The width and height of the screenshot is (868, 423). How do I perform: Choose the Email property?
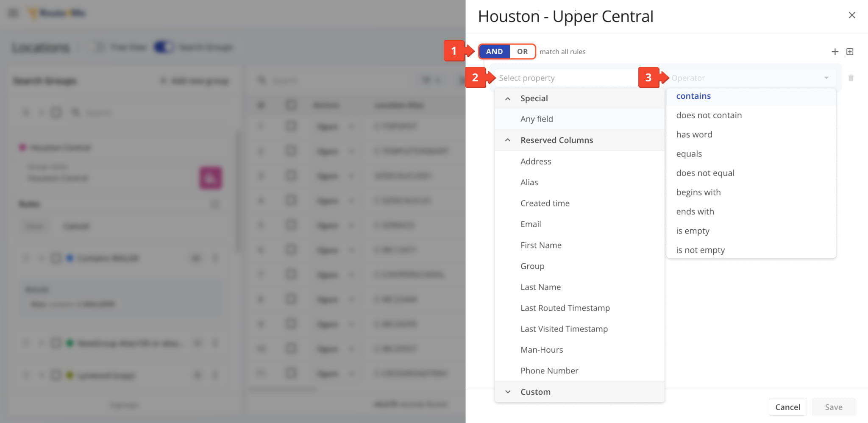[579, 224]
